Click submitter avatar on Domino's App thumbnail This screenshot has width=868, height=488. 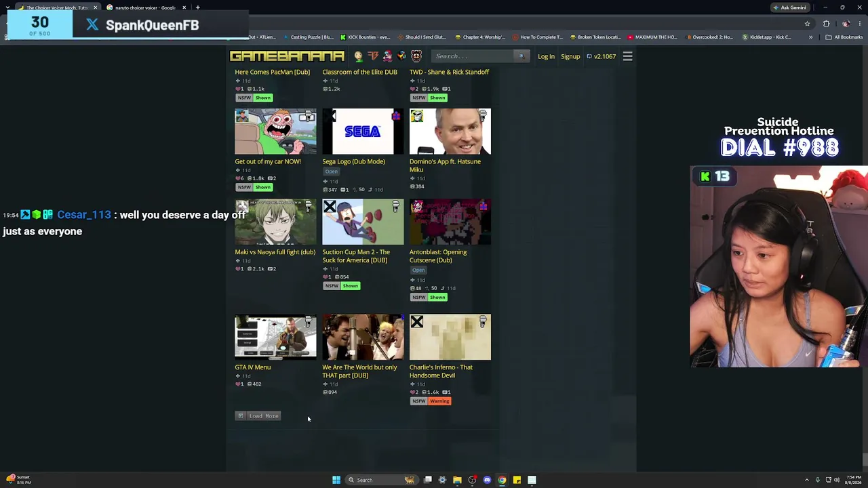[417, 117]
